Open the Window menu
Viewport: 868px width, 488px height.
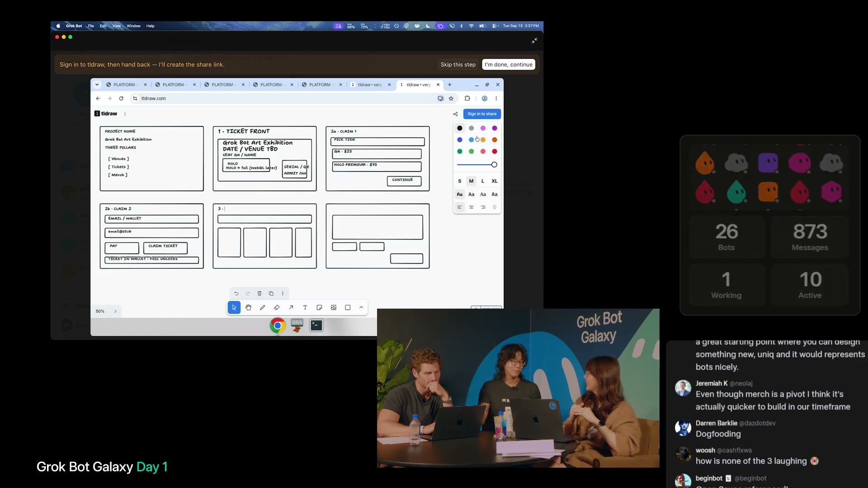(x=134, y=26)
